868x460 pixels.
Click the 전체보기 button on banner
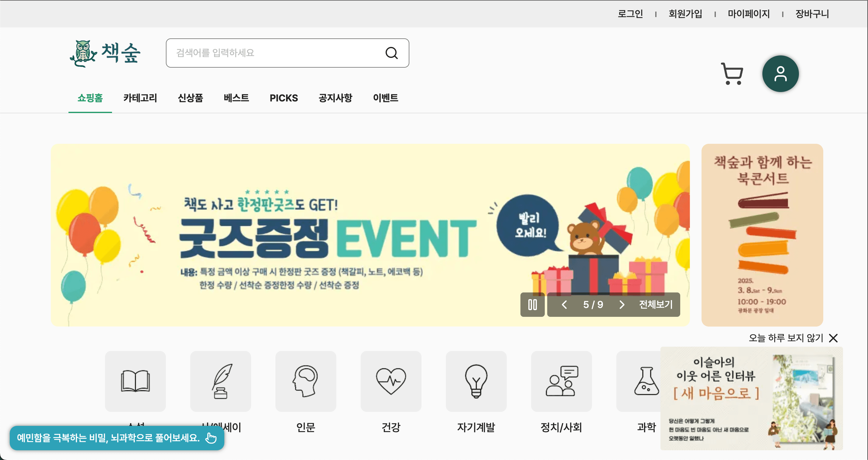pyautogui.click(x=656, y=305)
